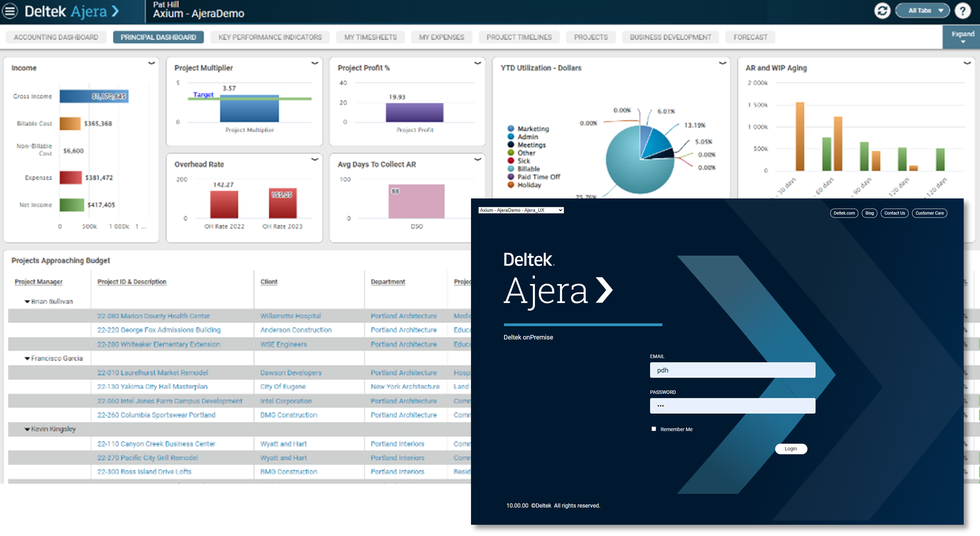Enable the Remember Me checkbox
980x536 pixels.
(654, 429)
